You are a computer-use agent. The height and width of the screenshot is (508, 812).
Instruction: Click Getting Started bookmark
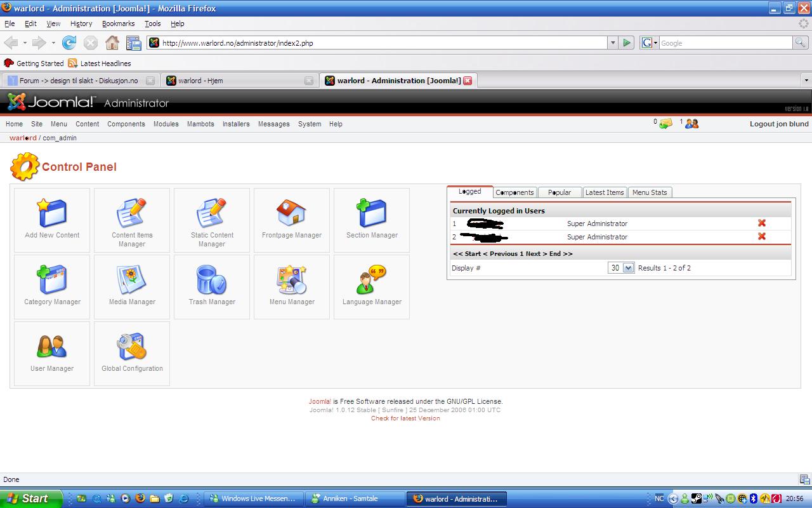34,63
